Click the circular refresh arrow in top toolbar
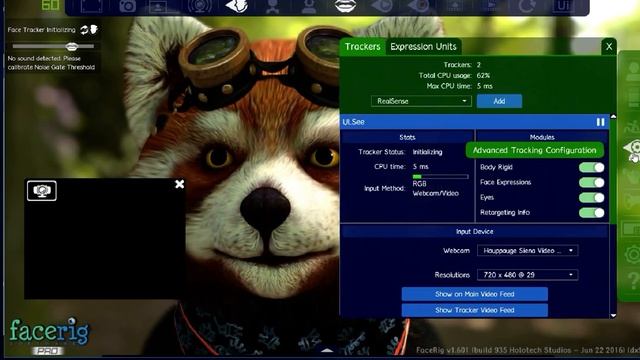The width and height of the screenshot is (640, 360). pos(527,6)
